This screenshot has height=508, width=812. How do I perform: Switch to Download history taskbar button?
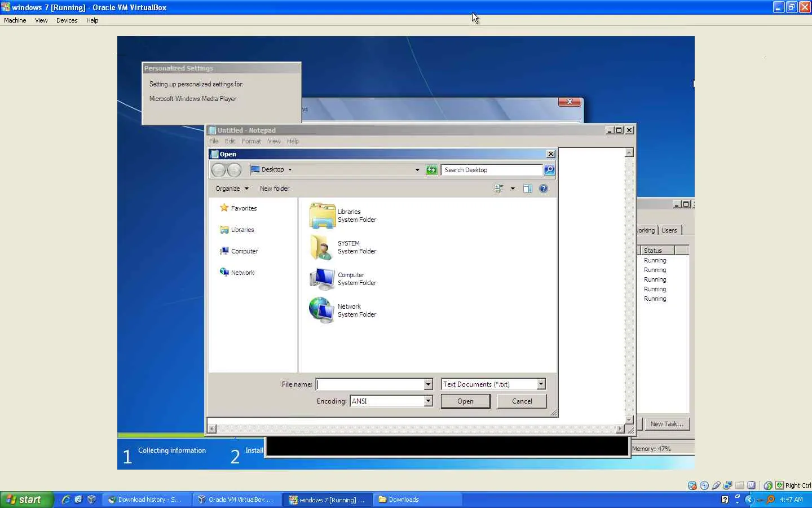(x=147, y=500)
